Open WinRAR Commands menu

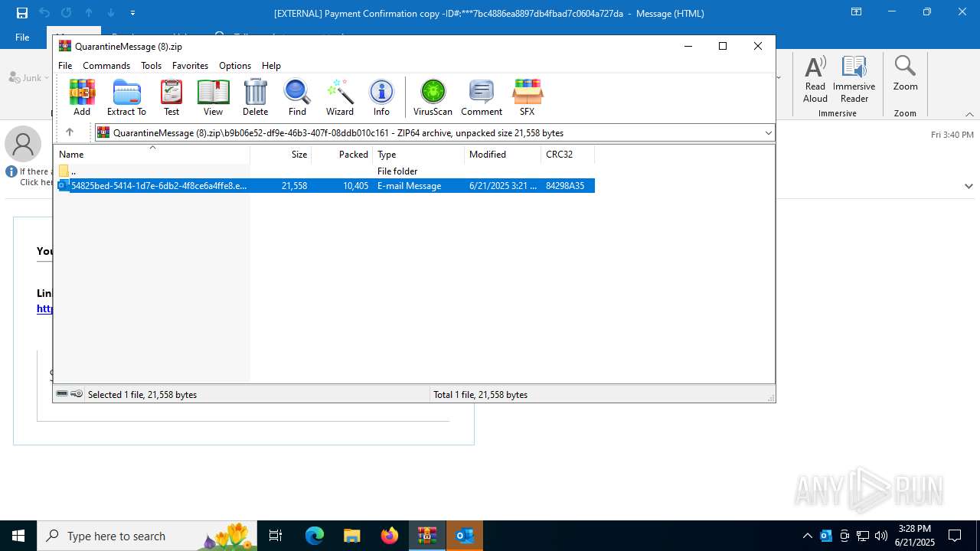coord(106,66)
